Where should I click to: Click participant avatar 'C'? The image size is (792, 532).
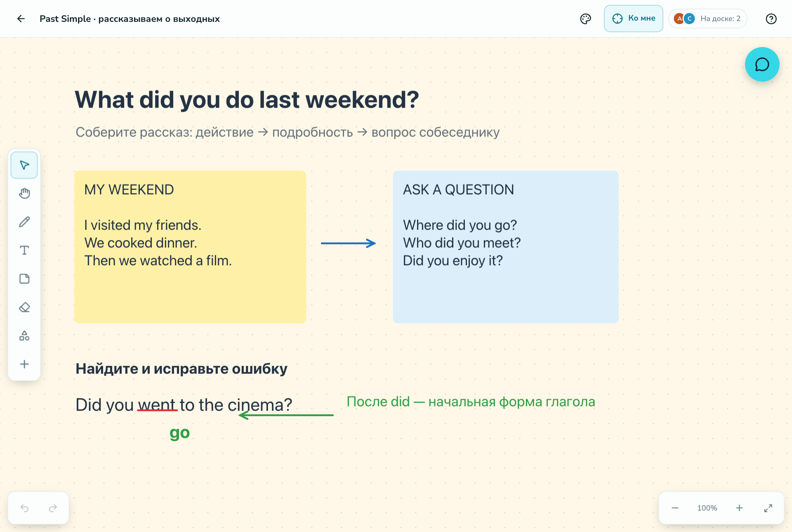(689, 19)
